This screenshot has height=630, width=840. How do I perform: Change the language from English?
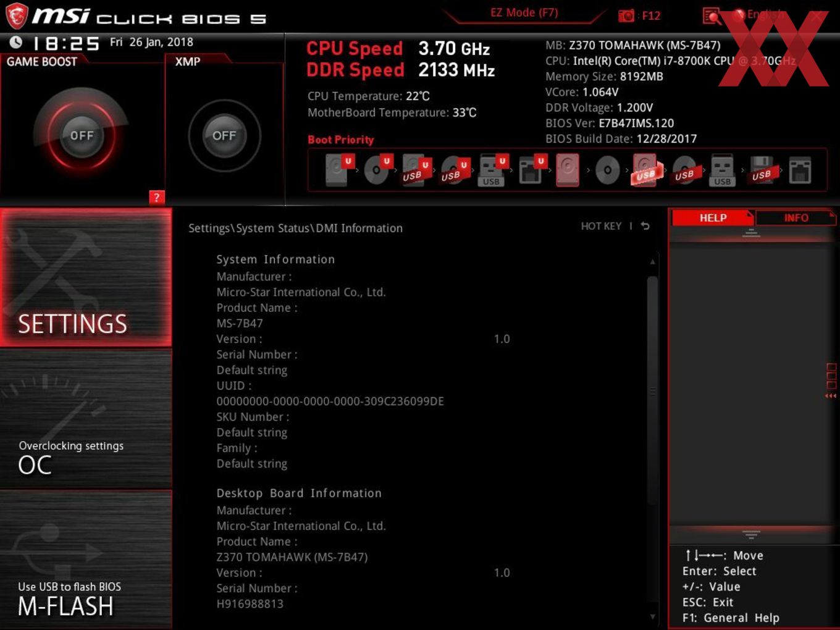pyautogui.click(x=765, y=14)
